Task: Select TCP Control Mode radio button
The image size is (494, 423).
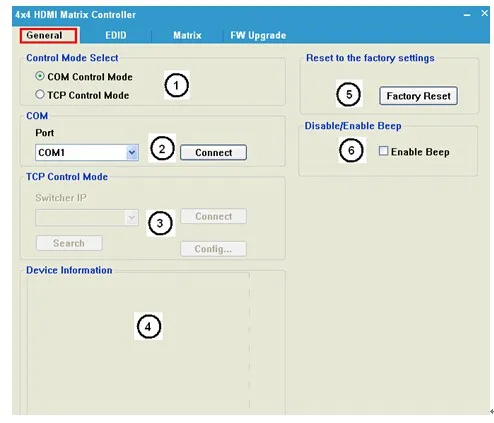Action: click(x=40, y=95)
